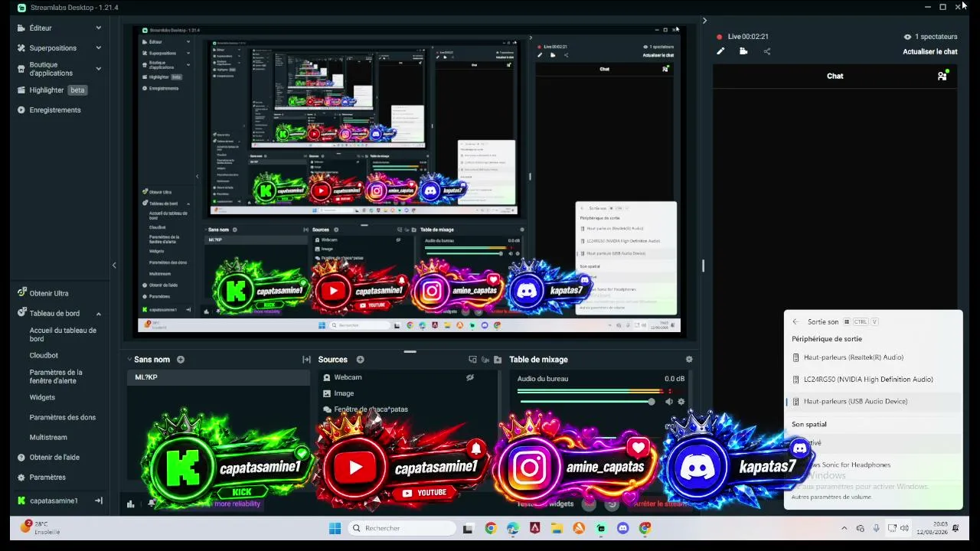980x551 pixels.
Task: Open the performance stats chart icon
Action: click(131, 504)
